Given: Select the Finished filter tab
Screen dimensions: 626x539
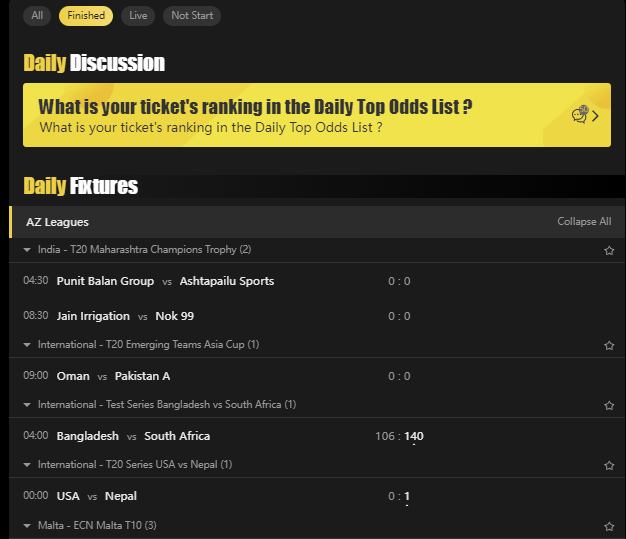Looking at the screenshot, I should point(86,16).
